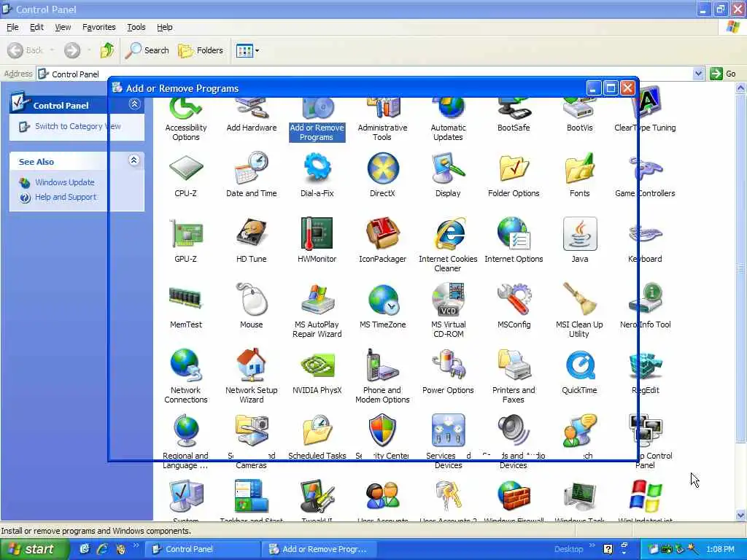Screen dimensions: 747x560
Task: Open the Automatic Updates icon
Action: click(x=449, y=109)
